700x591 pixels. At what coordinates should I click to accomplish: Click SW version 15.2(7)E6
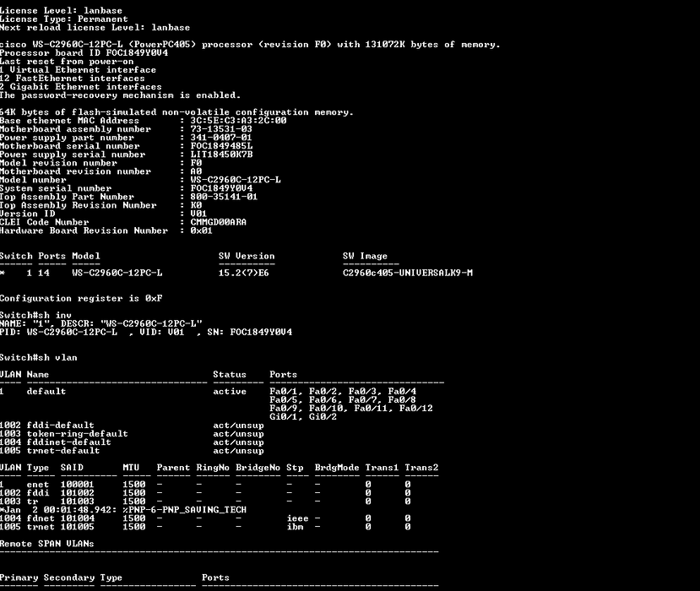244,273
